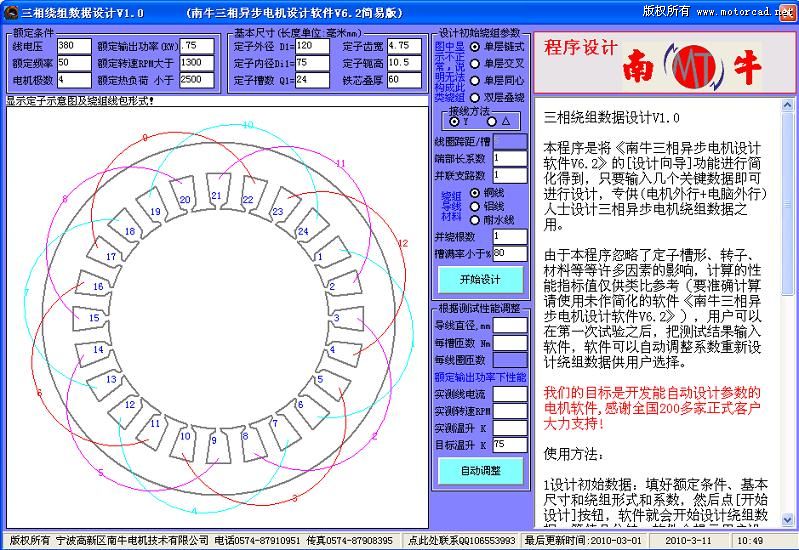Click the 开始设计 button
The image size is (799, 550).
tap(480, 279)
